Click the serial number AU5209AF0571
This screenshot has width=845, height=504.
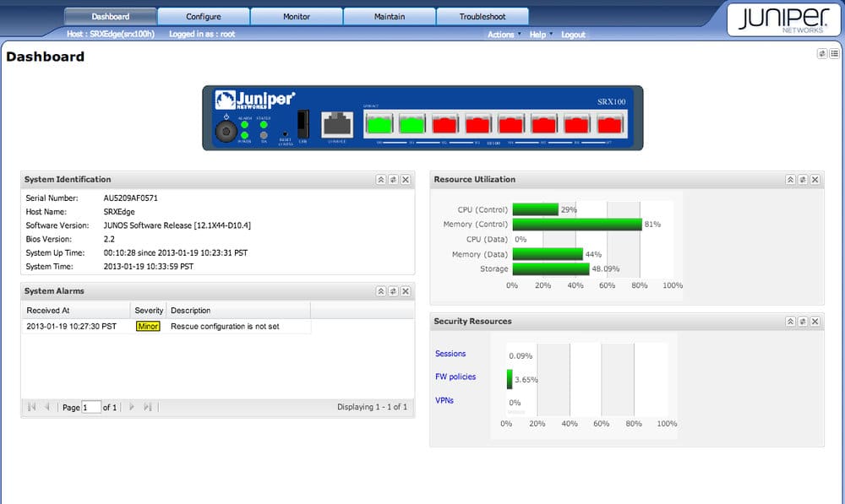tap(130, 198)
